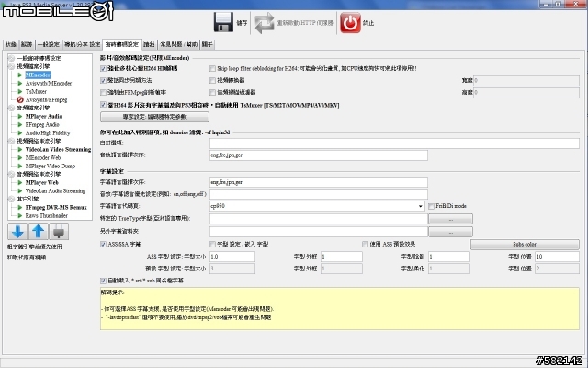Open the 記錄 traces tab
The image size is (588, 368).
tap(27, 44)
